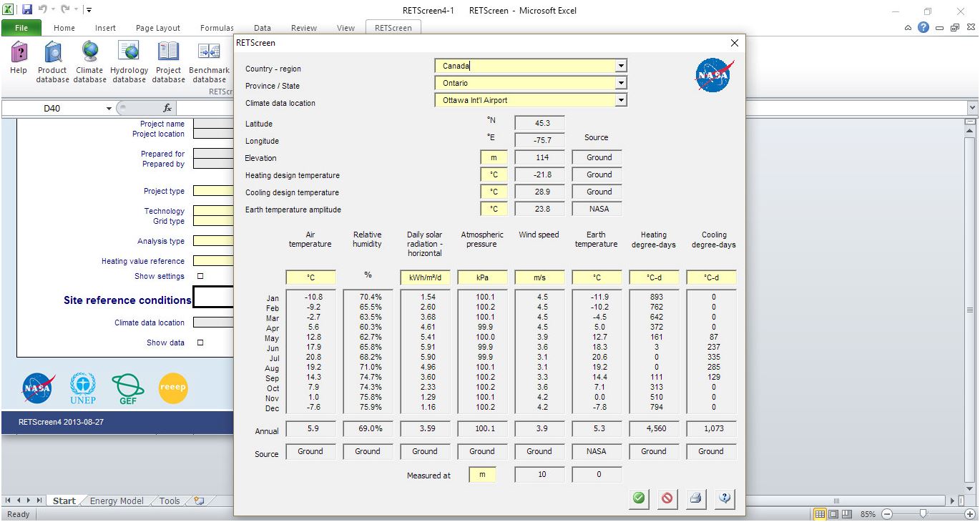Switch to the Tools sheet tab

(x=170, y=501)
